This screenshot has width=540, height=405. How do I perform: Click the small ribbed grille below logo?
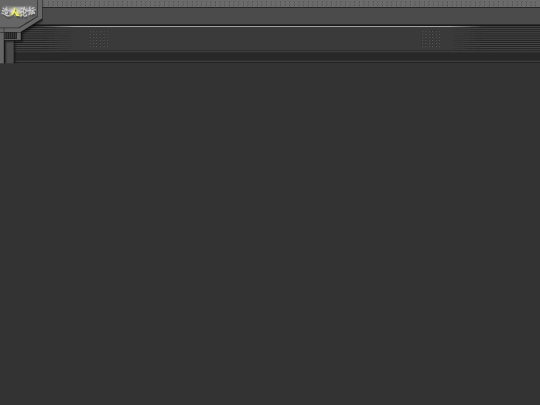tap(10, 35)
